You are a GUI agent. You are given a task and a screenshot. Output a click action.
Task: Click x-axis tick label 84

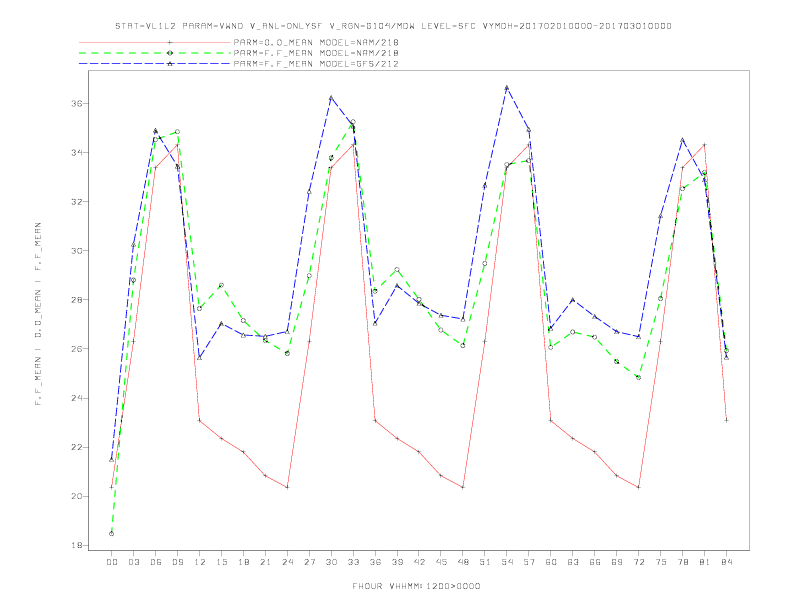tap(727, 562)
